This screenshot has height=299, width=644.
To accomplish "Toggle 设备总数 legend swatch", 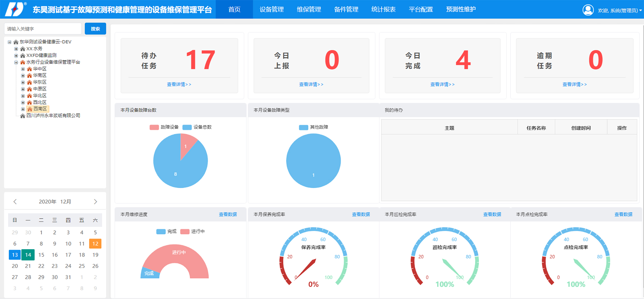I will pos(187,127).
